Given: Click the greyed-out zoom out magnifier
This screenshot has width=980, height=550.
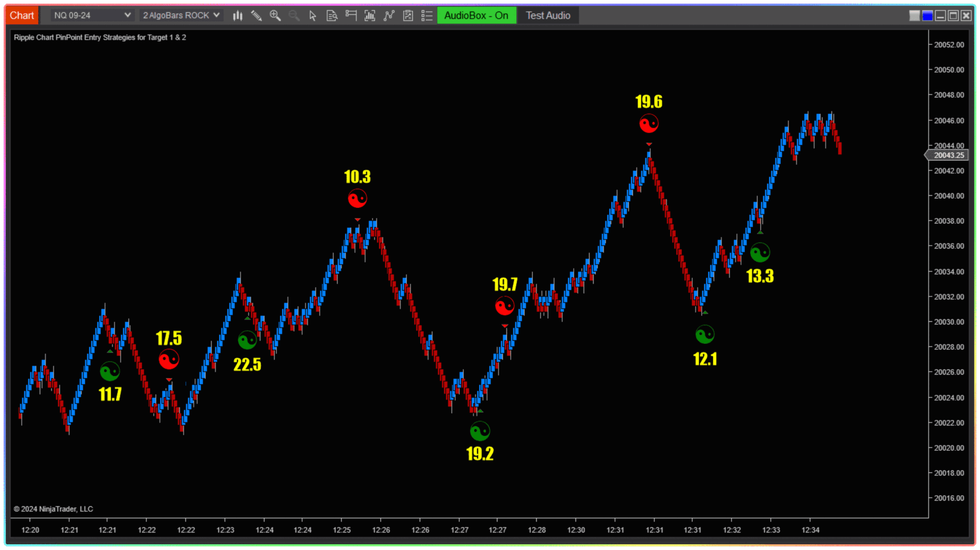Looking at the screenshot, I should click(294, 16).
